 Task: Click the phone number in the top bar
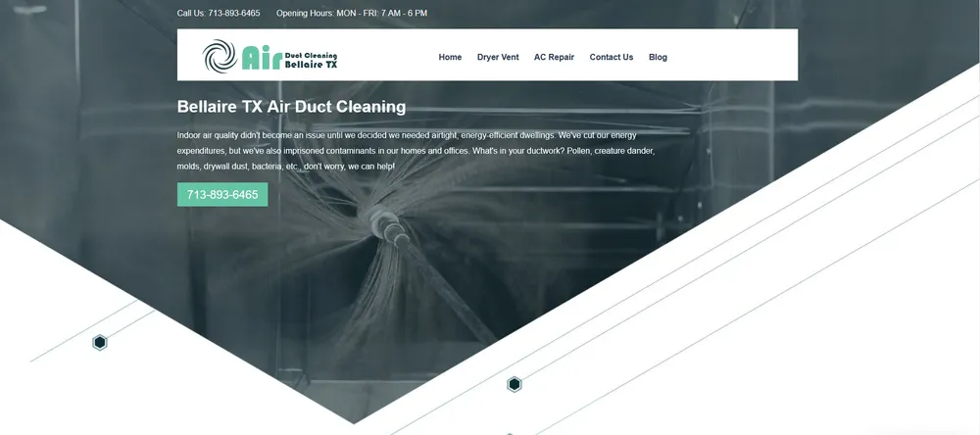click(234, 14)
